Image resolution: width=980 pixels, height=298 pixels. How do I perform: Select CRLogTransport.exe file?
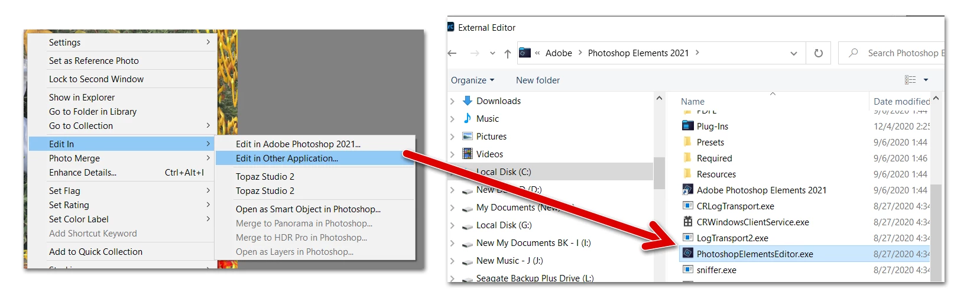(735, 206)
